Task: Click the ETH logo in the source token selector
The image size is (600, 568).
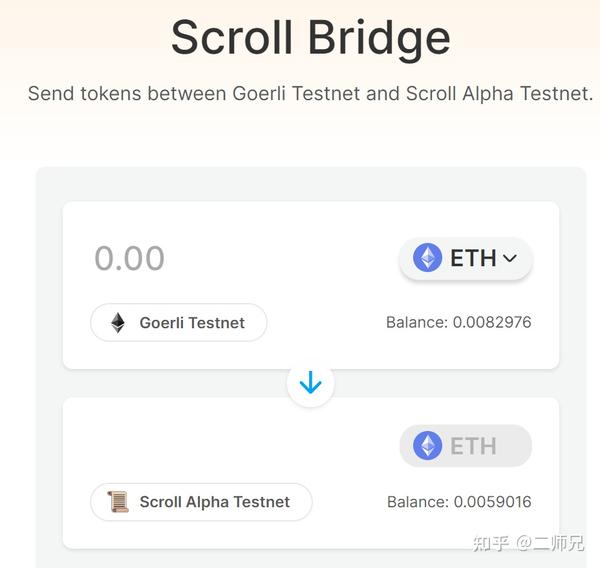Action: click(428, 258)
